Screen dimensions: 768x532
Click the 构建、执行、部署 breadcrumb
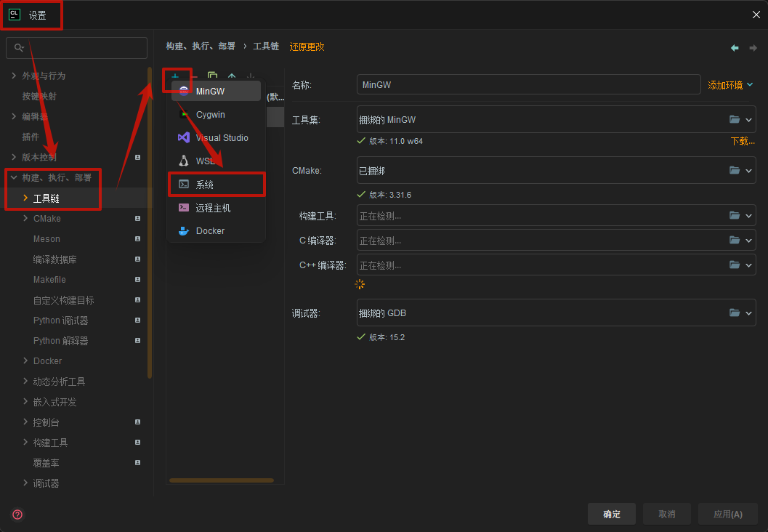pos(201,46)
